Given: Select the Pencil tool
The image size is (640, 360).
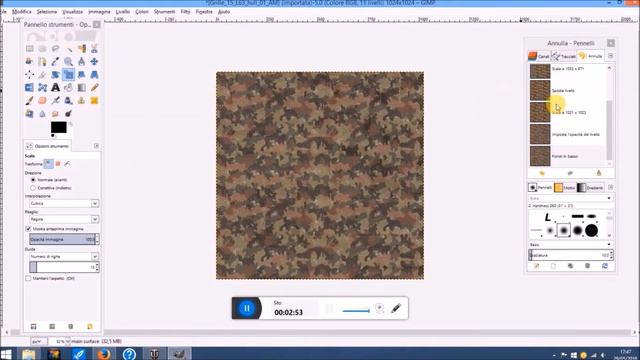Looking at the screenshot, I should click(94, 87).
